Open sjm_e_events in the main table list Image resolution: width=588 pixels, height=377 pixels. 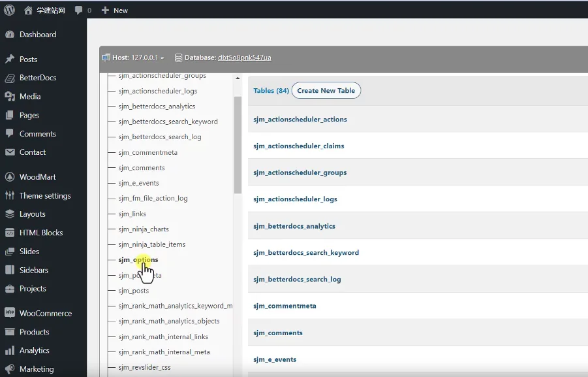275,359
